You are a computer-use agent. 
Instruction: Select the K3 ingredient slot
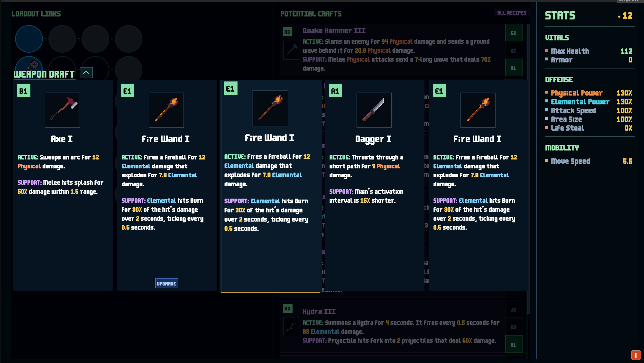(514, 327)
